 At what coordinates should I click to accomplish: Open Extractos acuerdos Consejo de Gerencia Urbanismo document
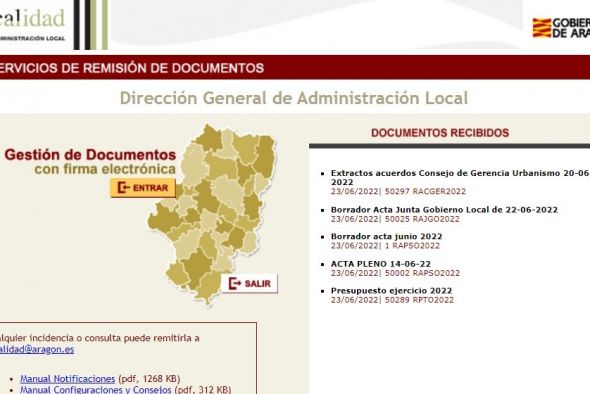point(460,178)
